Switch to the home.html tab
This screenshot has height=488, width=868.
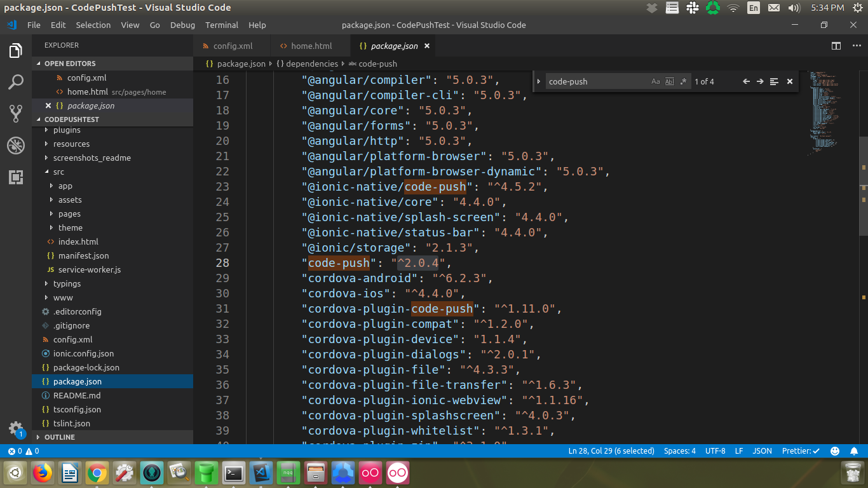point(311,46)
